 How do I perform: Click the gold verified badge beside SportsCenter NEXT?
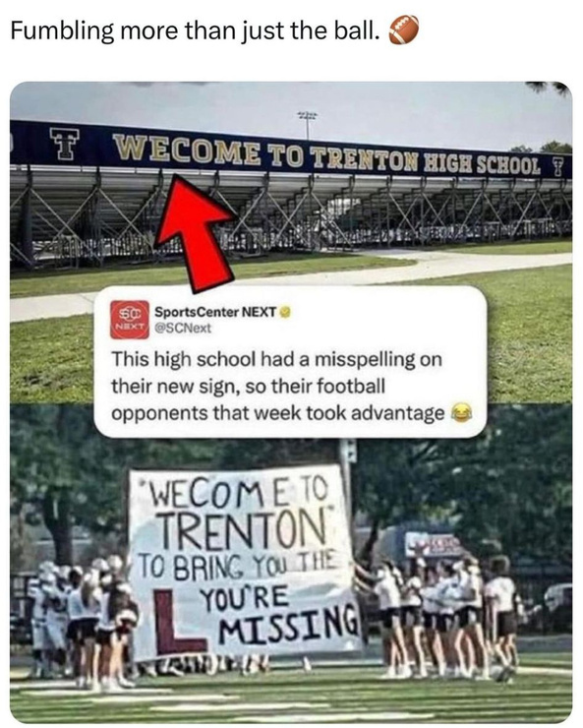pyautogui.click(x=286, y=312)
